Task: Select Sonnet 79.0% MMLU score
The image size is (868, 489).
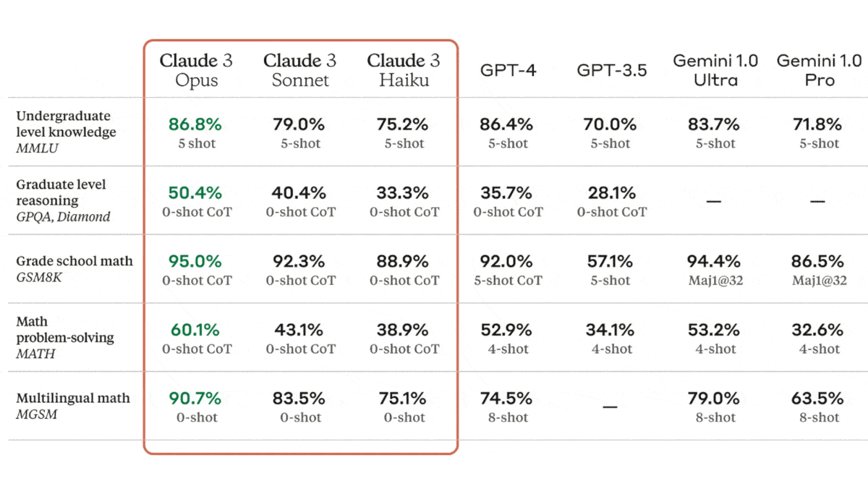Action: coord(299,124)
